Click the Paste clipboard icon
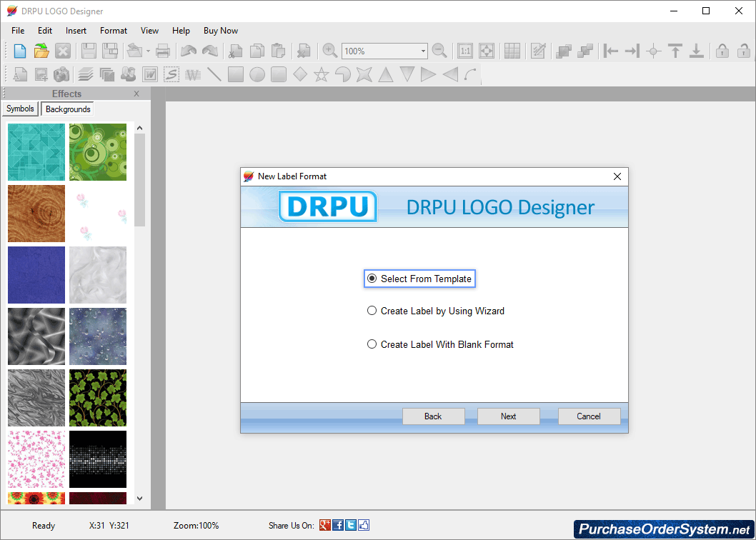 point(278,51)
